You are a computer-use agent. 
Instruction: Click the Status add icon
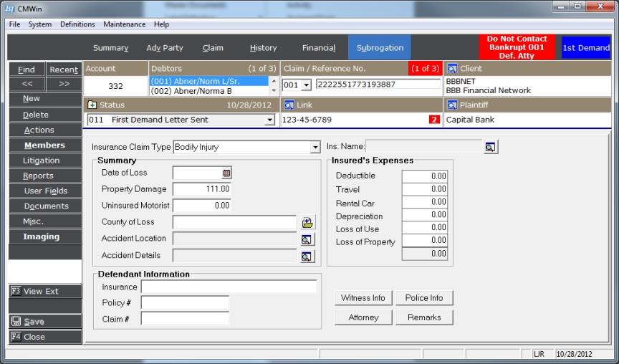pos(92,105)
